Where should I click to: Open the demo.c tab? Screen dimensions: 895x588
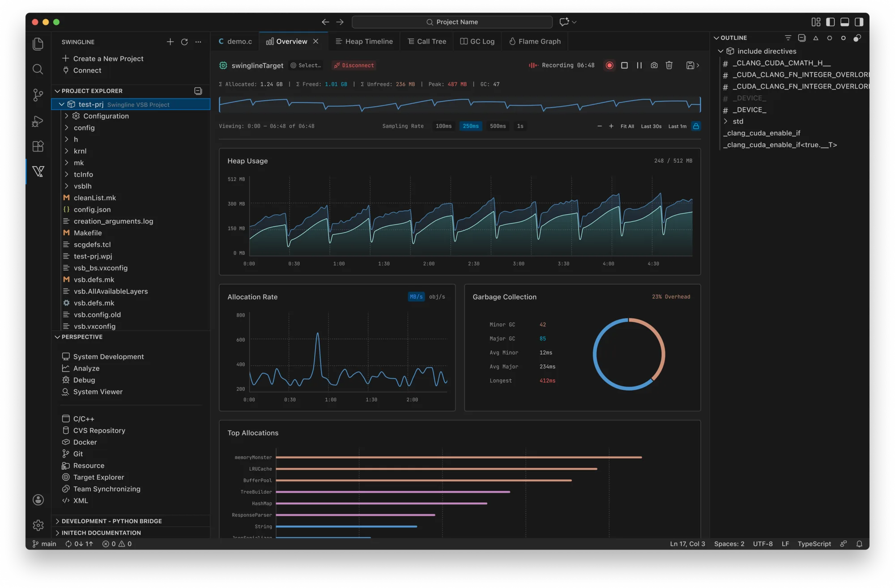(235, 41)
